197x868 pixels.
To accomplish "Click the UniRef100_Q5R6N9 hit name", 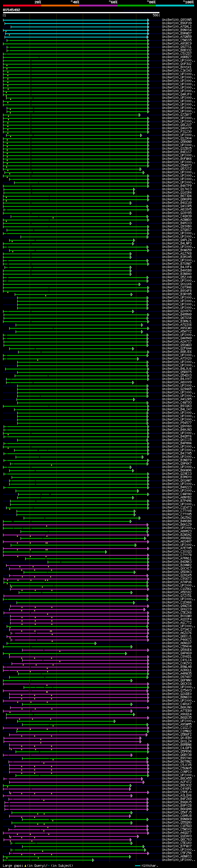I will [x=177, y=142].
